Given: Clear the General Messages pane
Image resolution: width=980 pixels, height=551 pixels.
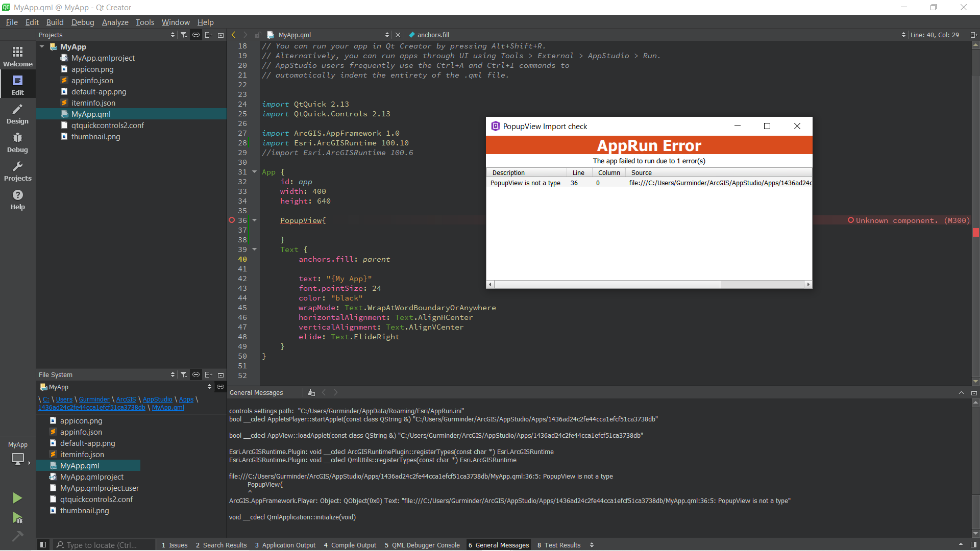Looking at the screenshot, I should click(311, 392).
